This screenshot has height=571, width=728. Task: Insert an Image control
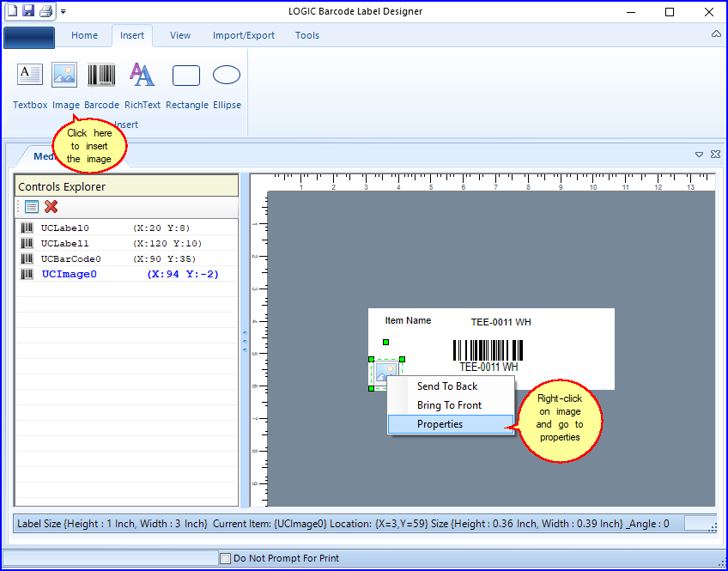tap(65, 86)
